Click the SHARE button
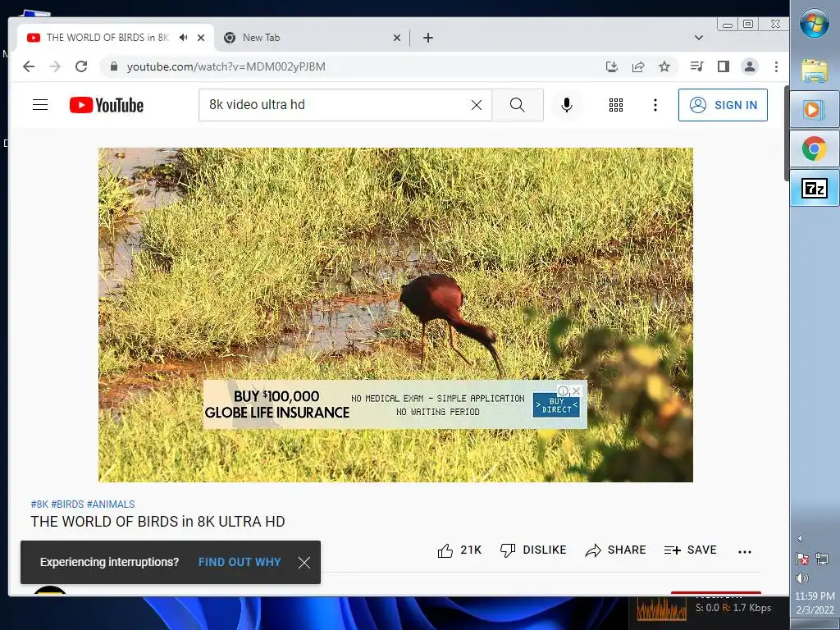 [615, 550]
